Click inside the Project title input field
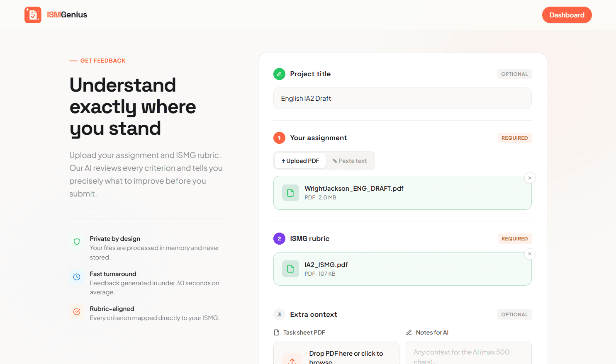The height and width of the screenshot is (364, 616). point(402,98)
